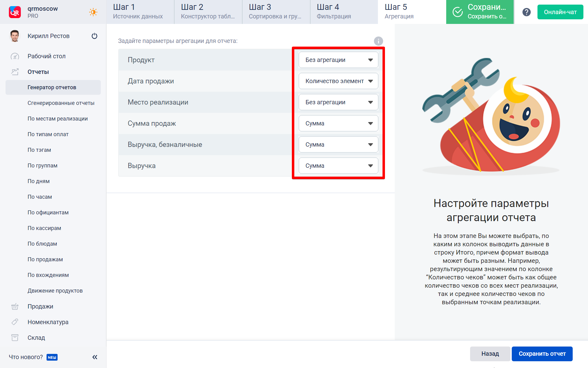Open the help question mark icon
The image size is (588, 368).
point(526,12)
